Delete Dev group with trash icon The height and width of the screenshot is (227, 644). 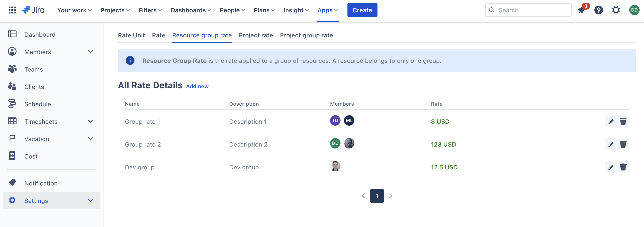(x=623, y=167)
